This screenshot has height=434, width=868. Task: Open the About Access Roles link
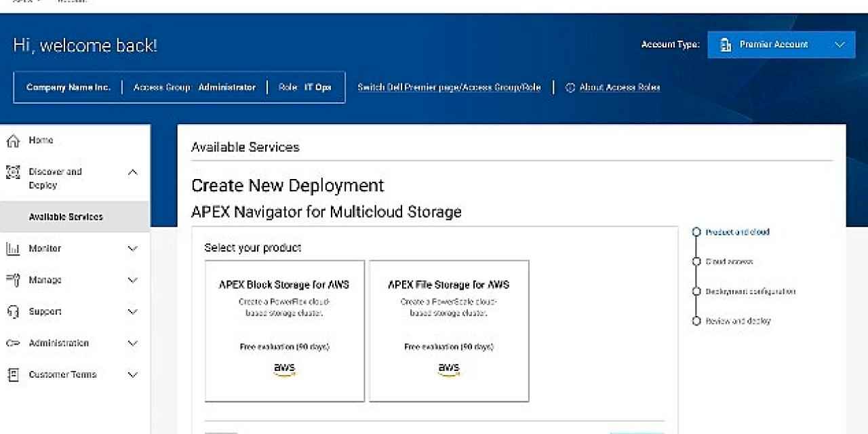coord(619,87)
